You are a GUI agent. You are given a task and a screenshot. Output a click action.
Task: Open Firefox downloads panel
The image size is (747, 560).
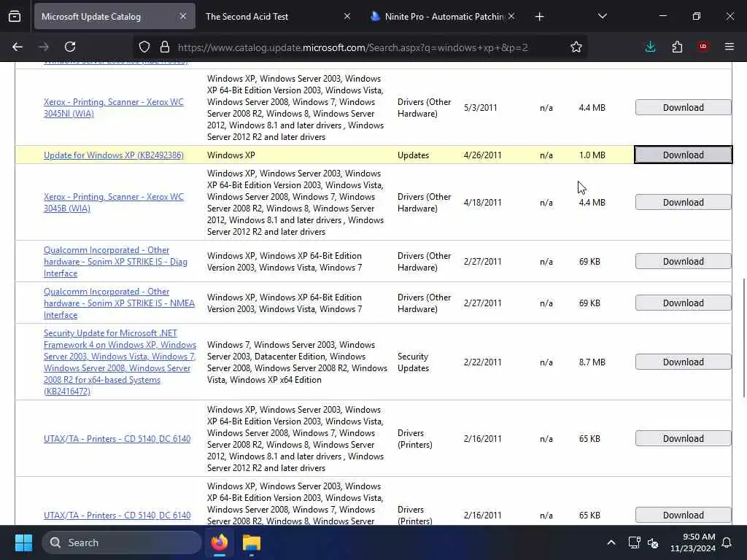point(650,47)
